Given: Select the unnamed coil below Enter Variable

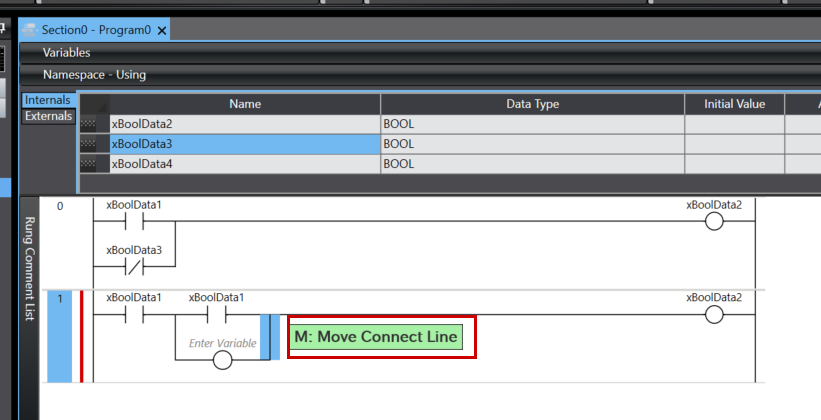Looking at the screenshot, I should 222,360.
